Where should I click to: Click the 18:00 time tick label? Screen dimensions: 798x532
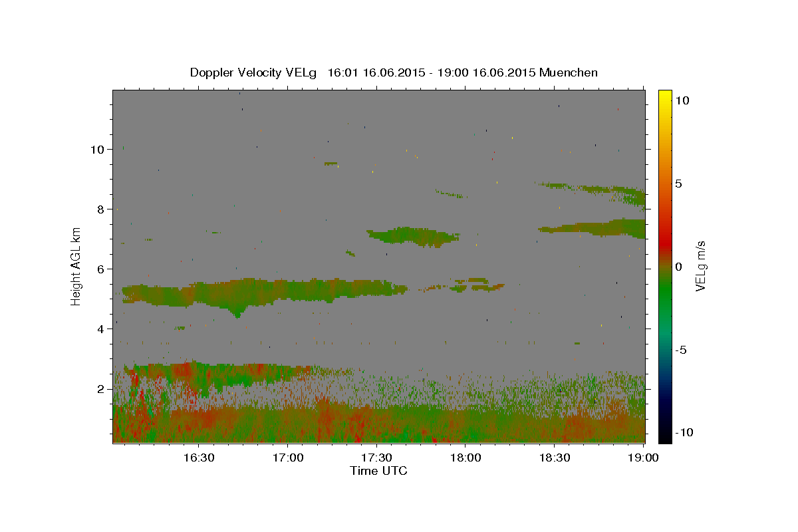[465, 458]
